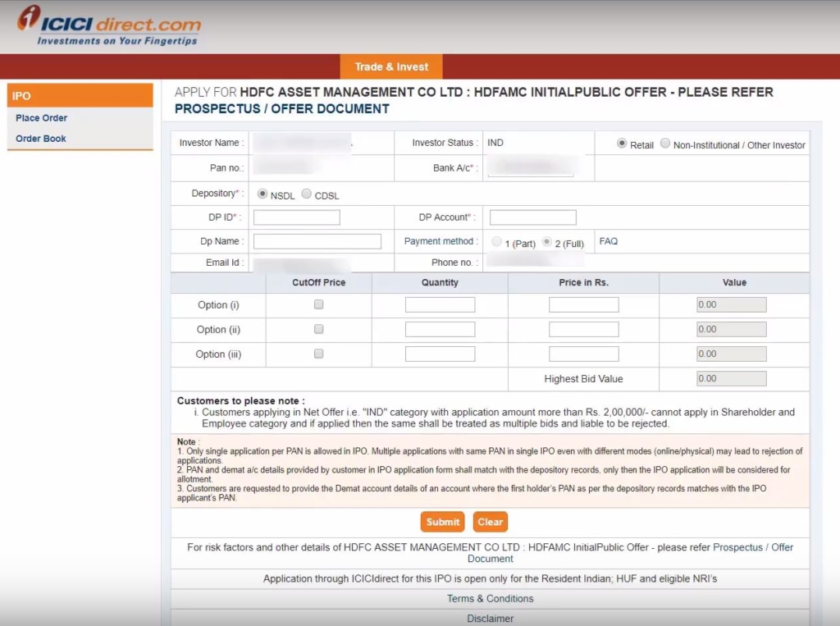Image resolution: width=840 pixels, height=626 pixels.
Task: Focus the DP Account input field
Action: point(533,217)
